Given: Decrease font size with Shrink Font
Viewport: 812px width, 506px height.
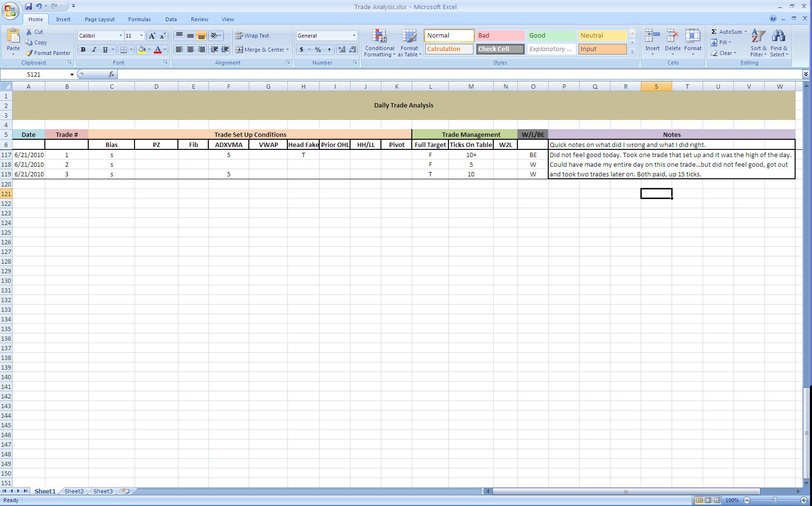Looking at the screenshot, I should (x=162, y=36).
